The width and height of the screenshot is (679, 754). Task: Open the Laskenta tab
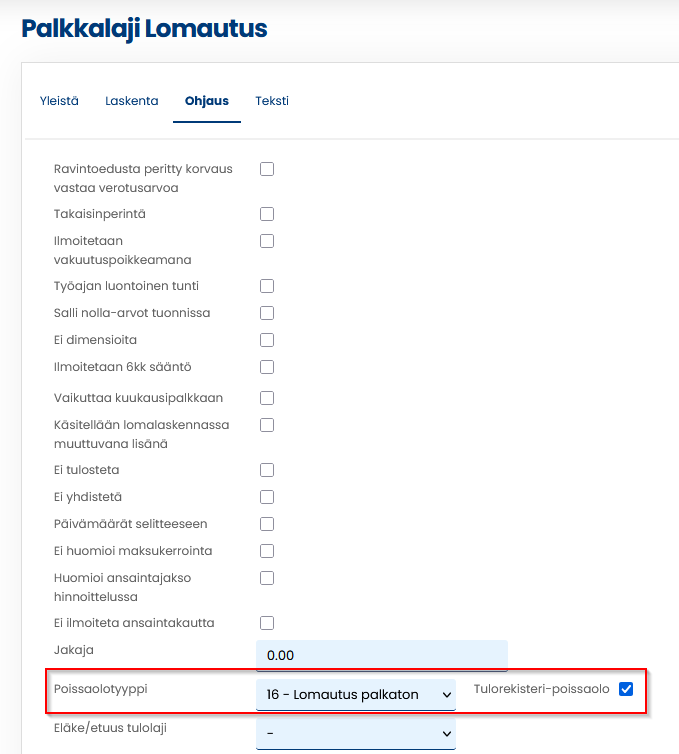pyautogui.click(x=132, y=101)
